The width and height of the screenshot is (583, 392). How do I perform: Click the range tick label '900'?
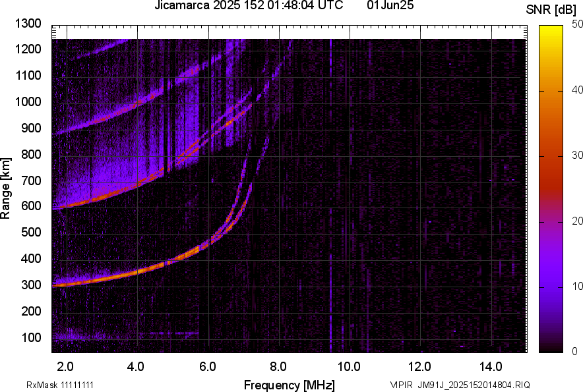[x=31, y=128]
